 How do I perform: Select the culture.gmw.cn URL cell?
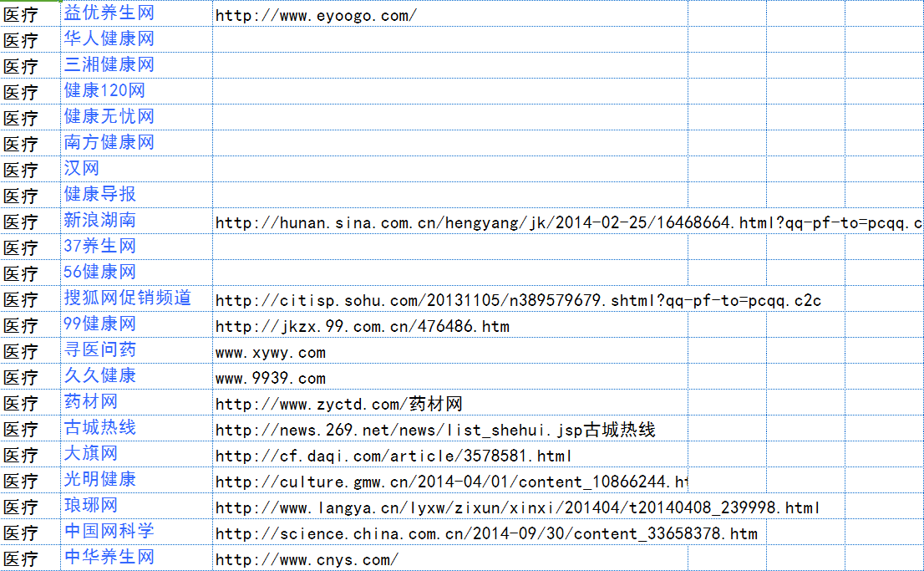click(450, 482)
